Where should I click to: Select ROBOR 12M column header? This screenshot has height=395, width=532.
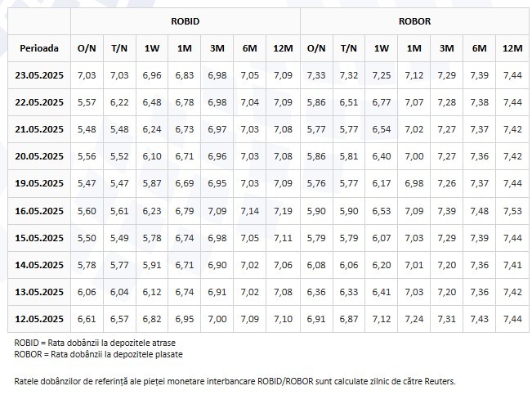[512, 48]
